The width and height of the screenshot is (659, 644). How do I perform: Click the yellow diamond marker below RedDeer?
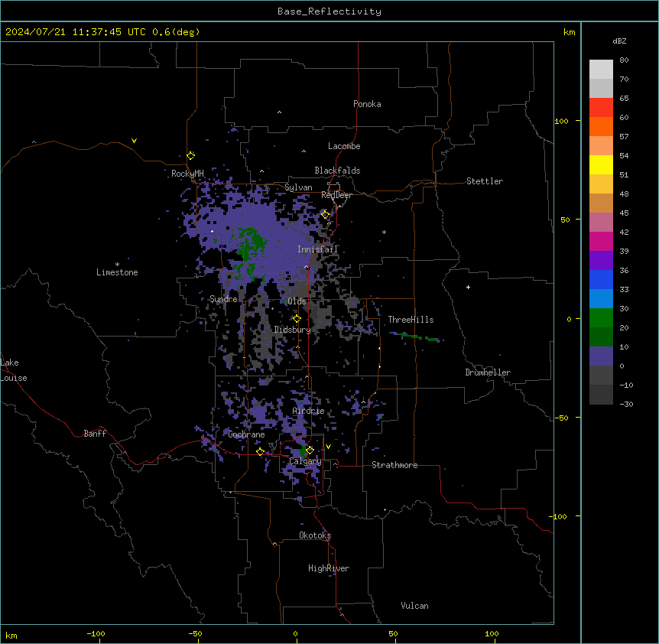[326, 215]
